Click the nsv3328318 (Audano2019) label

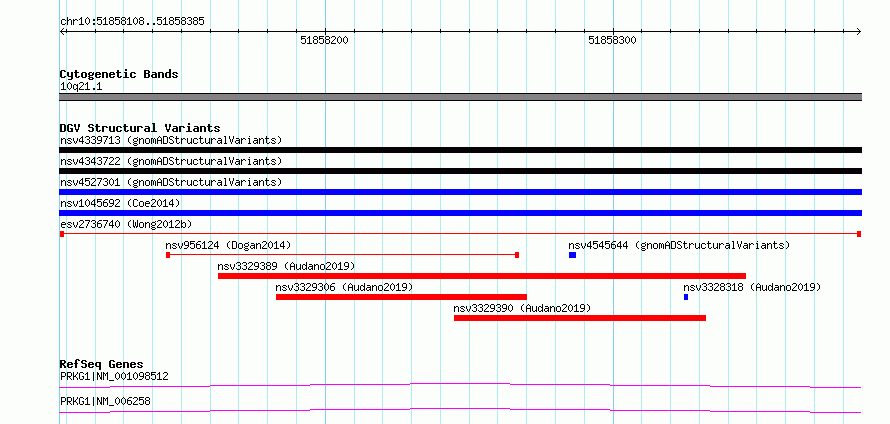[752, 287]
